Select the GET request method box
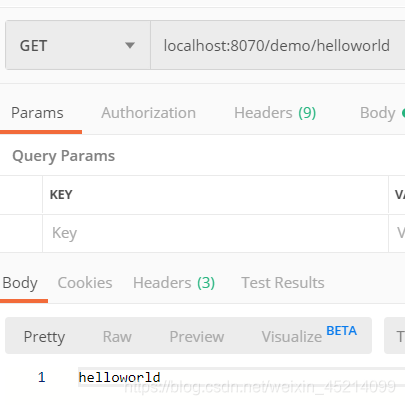The image size is (405, 405). tap(78, 45)
